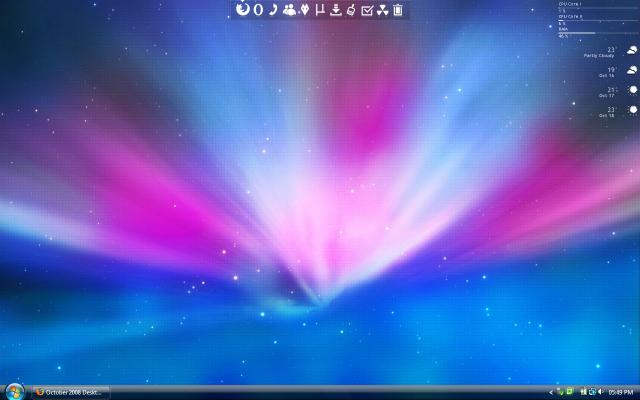Open the Recycle Bin dock icon
This screenshot has width=640, height=400.
click(398, 10)
